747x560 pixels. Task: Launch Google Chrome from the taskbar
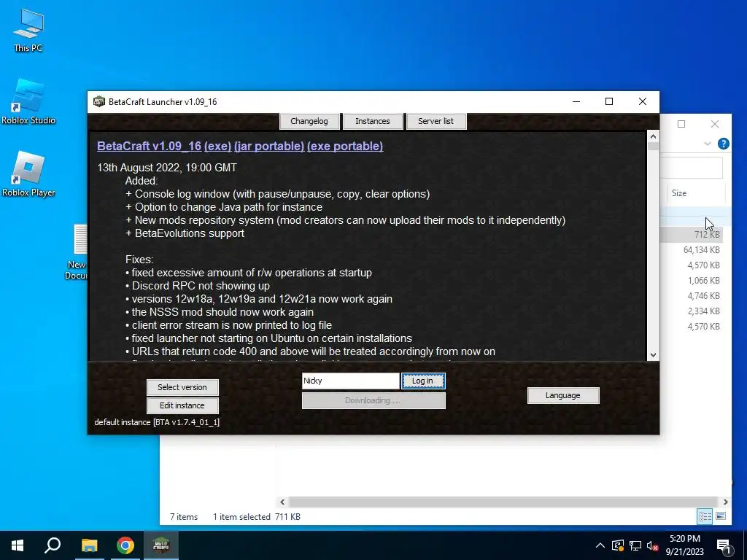point(125,545)
